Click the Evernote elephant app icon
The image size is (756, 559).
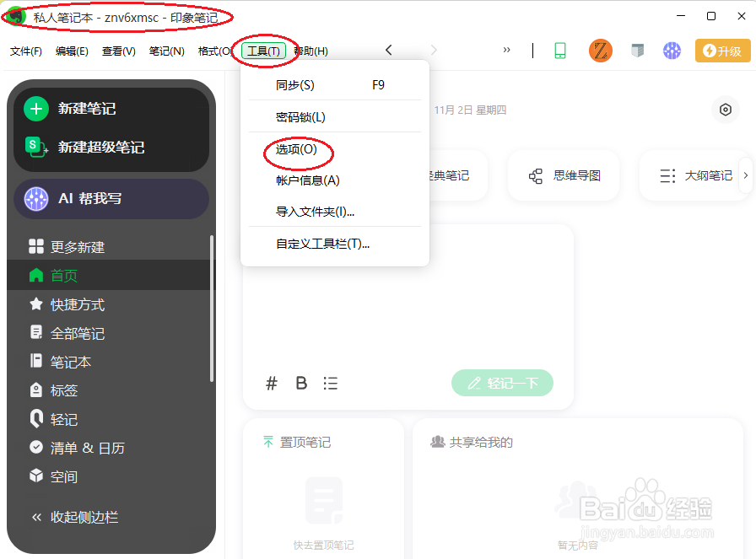click(16, 17)
